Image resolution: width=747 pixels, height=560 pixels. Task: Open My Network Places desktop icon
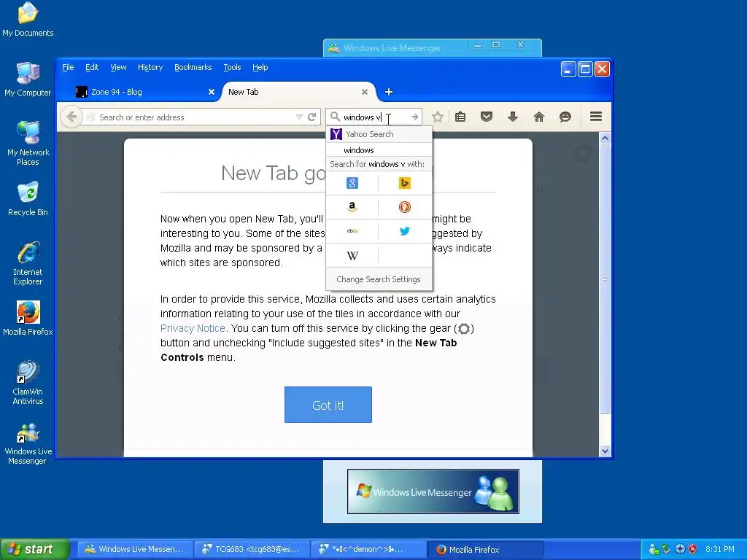click(28, 144)
